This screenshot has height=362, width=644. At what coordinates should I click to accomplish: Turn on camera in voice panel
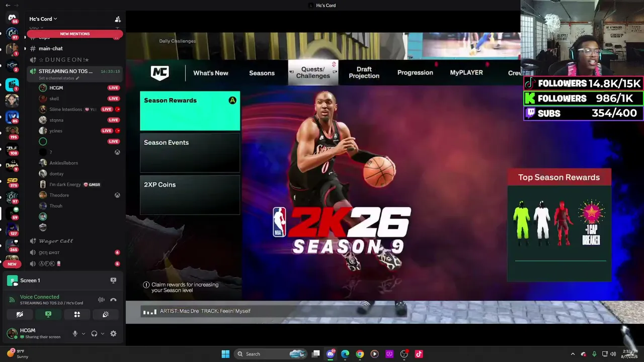(20, 314)
